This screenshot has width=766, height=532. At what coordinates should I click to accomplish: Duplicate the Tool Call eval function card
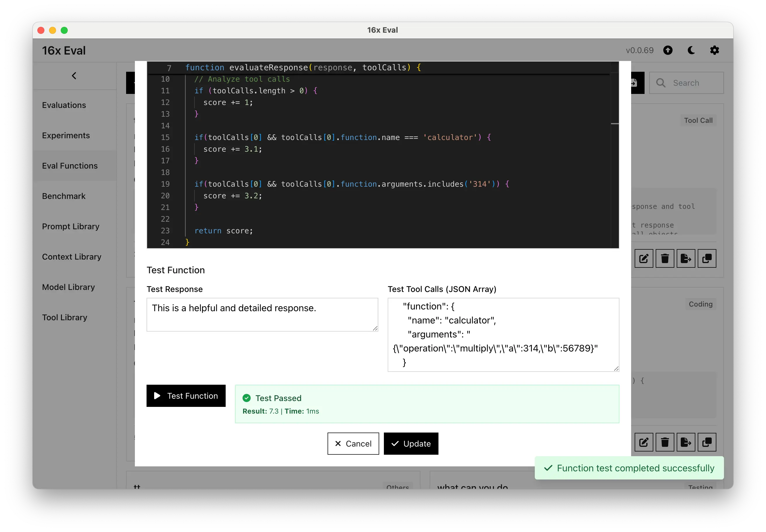coord(707,258)
